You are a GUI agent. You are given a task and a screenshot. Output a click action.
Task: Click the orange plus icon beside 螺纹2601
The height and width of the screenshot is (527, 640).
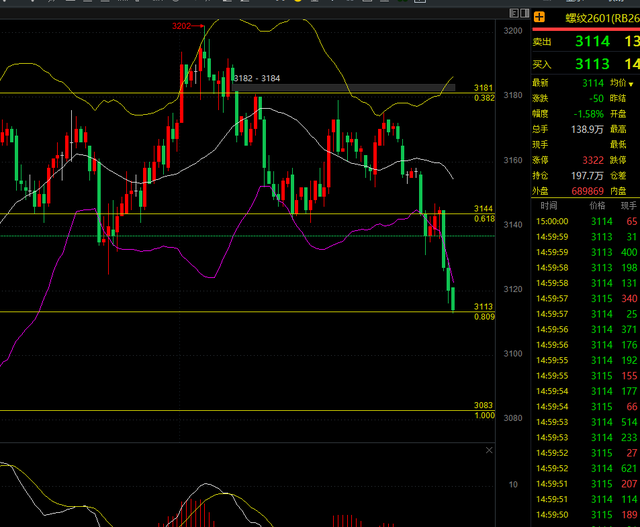(x=539, y=17)
